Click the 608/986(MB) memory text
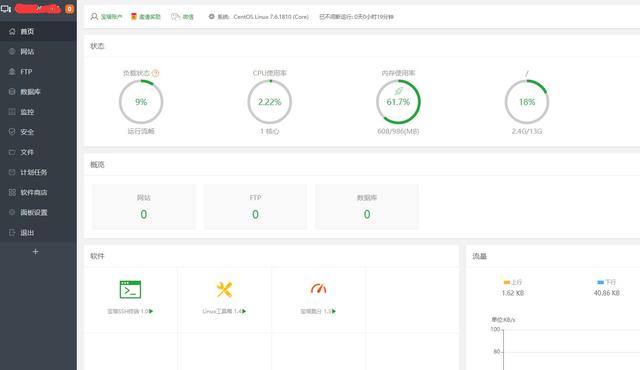This screenshot has height=370, width=640. click(x=398, y=131)
